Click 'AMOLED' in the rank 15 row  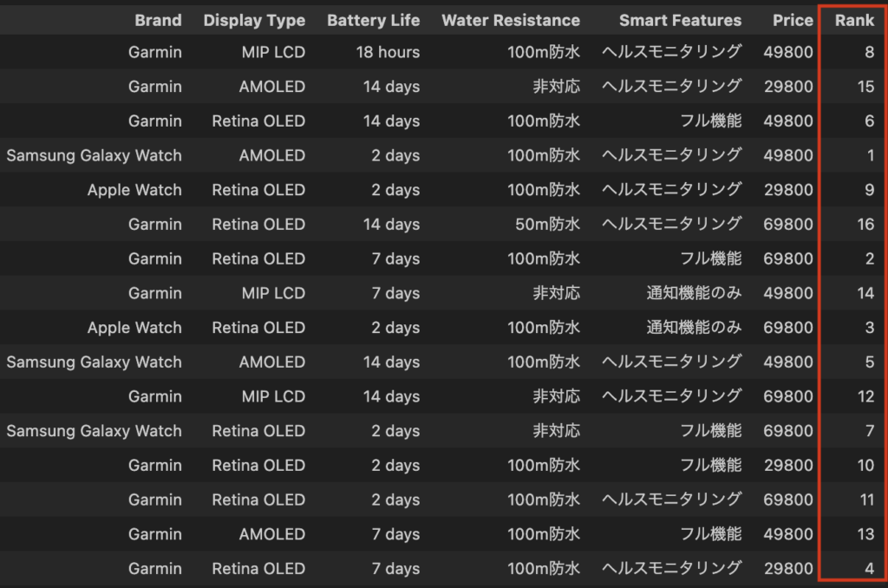coord(271,87)
